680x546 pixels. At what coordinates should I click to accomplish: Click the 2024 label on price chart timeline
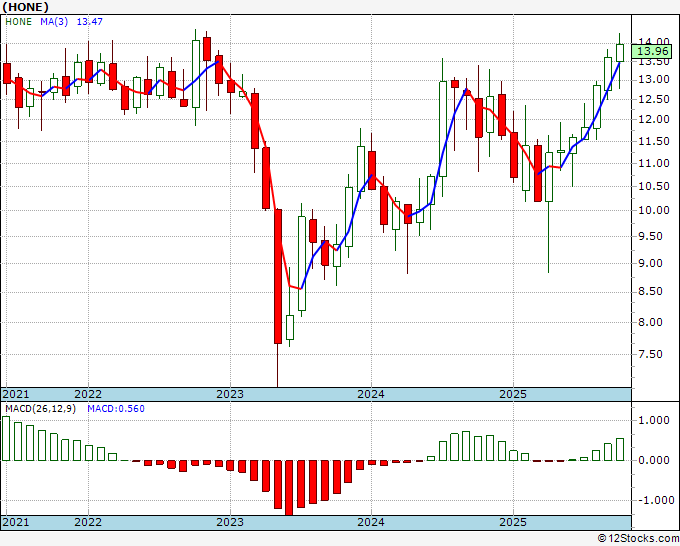pyautogui.click(x=371, y=394)
